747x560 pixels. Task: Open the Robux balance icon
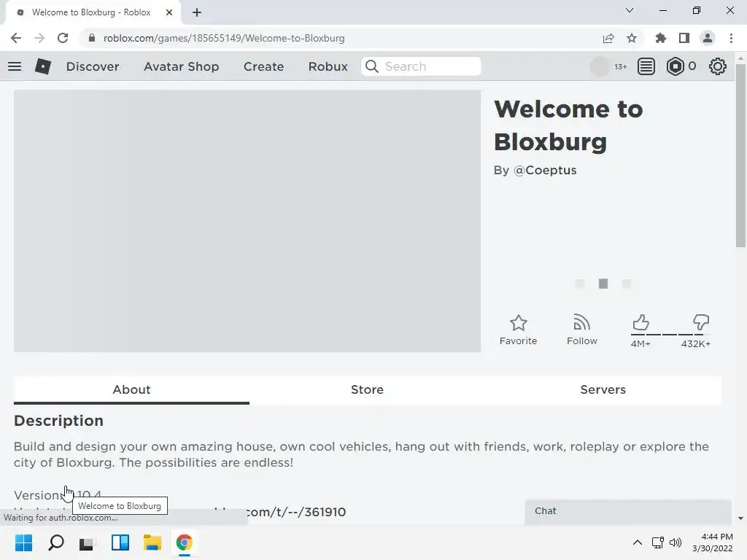[x=675, y=66]
